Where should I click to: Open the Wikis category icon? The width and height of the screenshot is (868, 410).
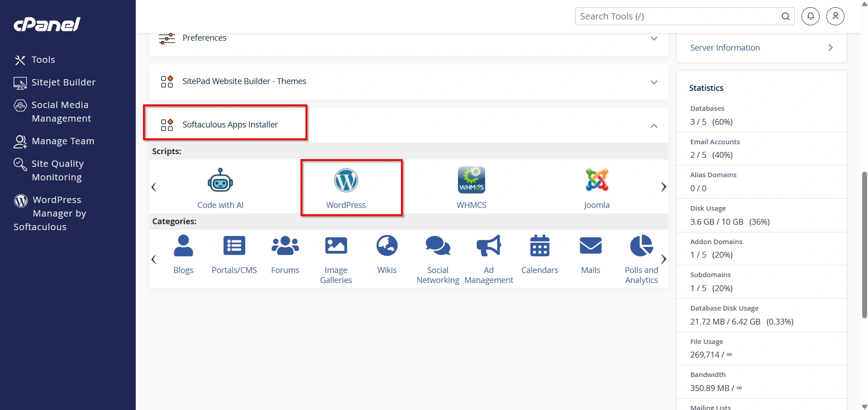coord(387,245)
